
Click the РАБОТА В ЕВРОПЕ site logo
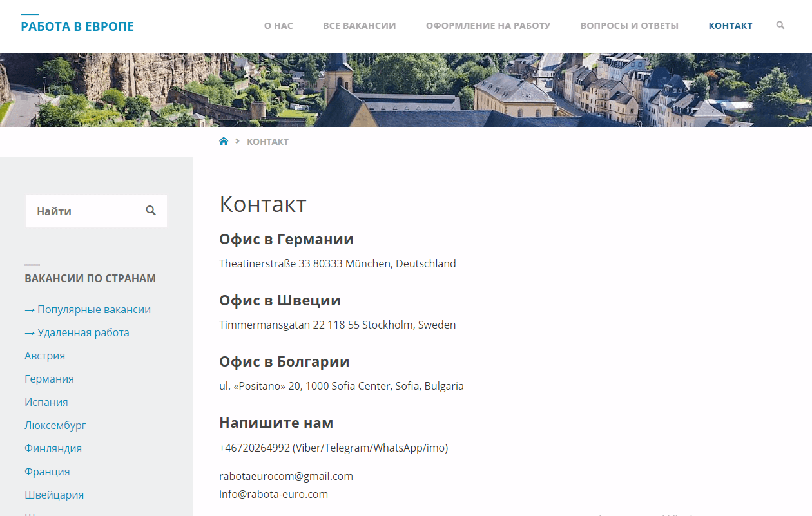tap(77, 26)
